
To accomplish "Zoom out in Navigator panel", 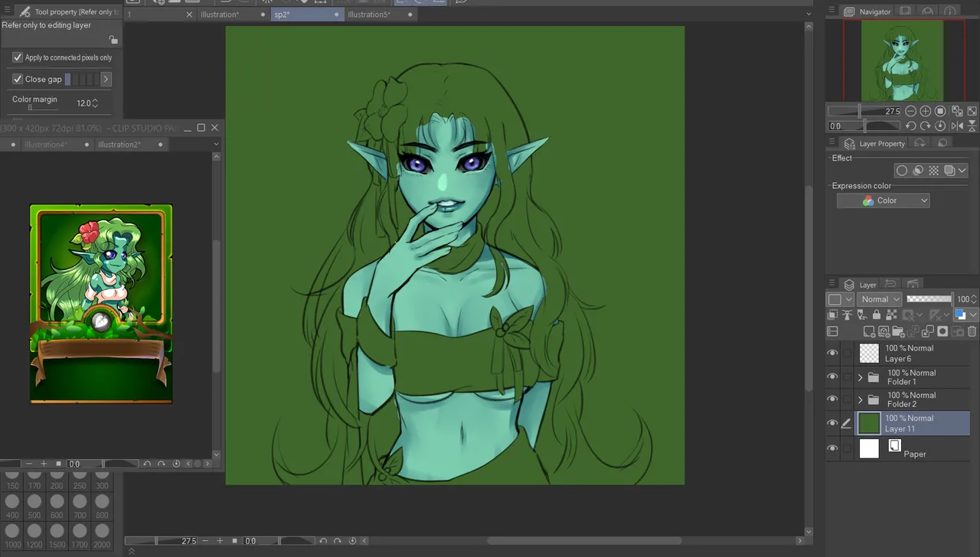I will pyautogui.click(x=910, y=112).
